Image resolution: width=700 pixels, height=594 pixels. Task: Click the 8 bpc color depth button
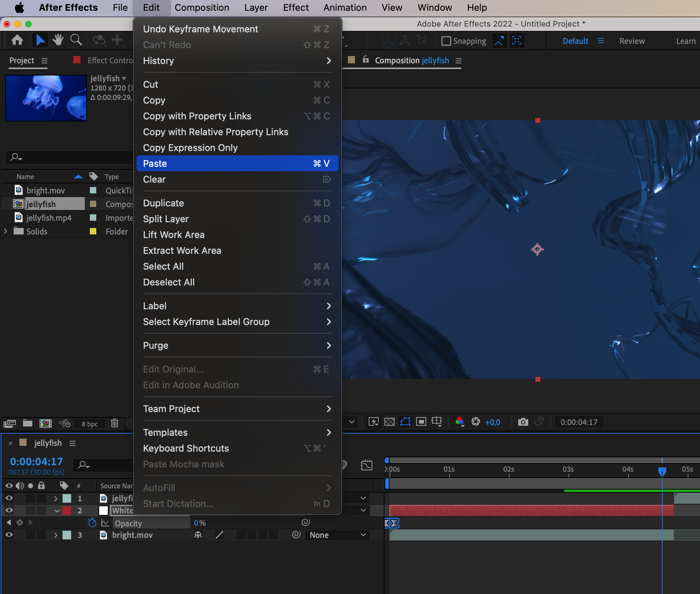pos(89,424)
